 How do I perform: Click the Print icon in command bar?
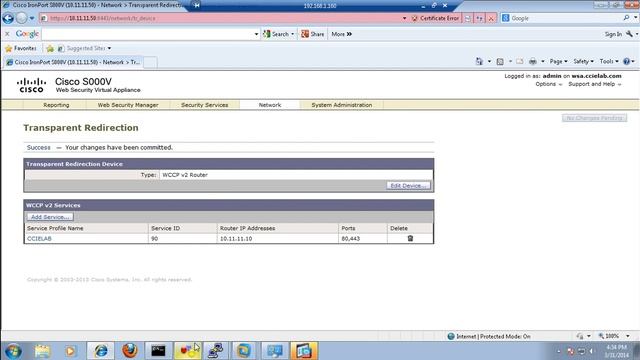coord(533,61)
